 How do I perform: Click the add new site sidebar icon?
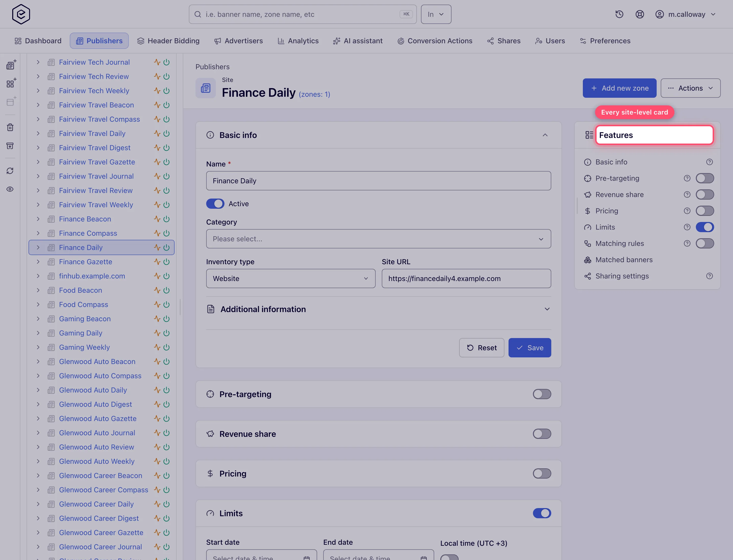point(11,65)
